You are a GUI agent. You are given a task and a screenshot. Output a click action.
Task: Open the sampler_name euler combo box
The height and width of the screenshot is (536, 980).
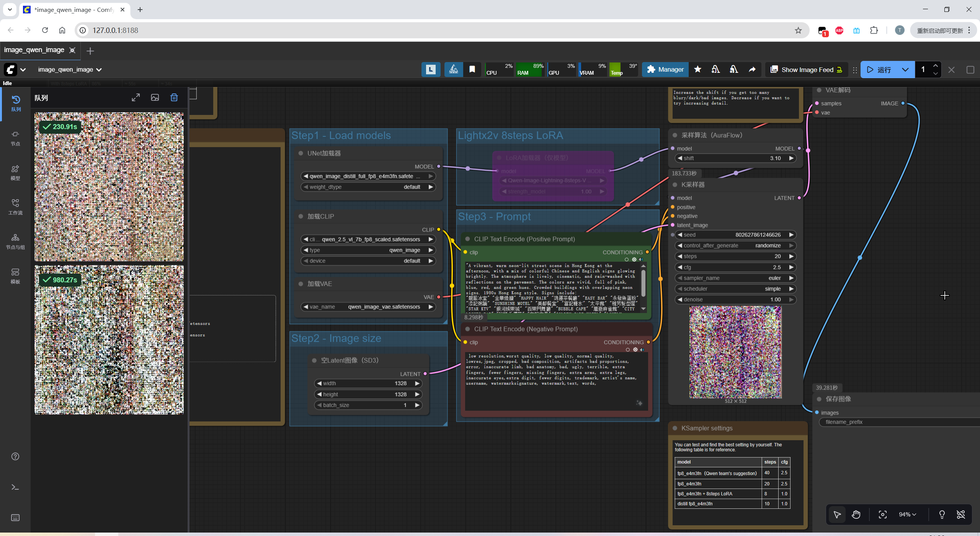(x=735, y=278)
